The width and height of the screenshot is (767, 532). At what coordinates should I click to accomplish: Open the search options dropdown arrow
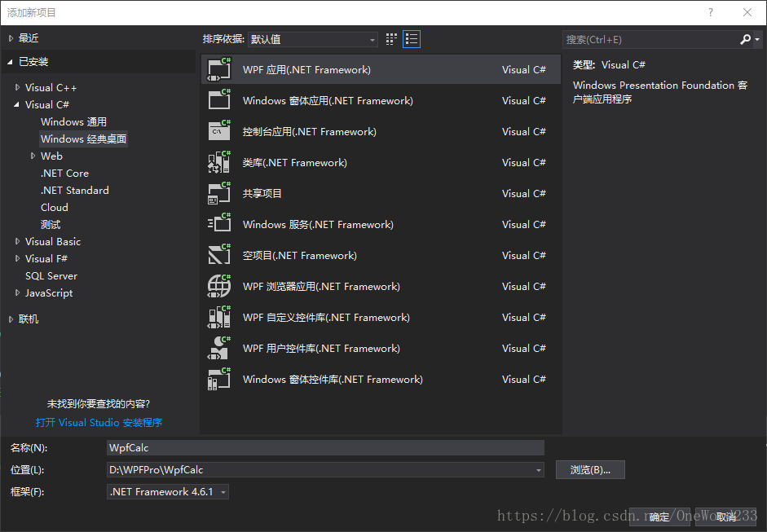coord(757,40)
